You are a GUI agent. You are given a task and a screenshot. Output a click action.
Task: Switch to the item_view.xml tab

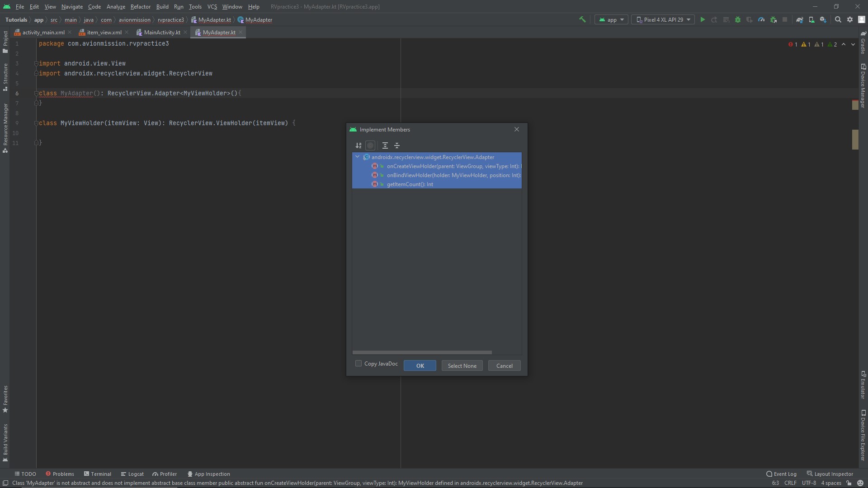103,32
